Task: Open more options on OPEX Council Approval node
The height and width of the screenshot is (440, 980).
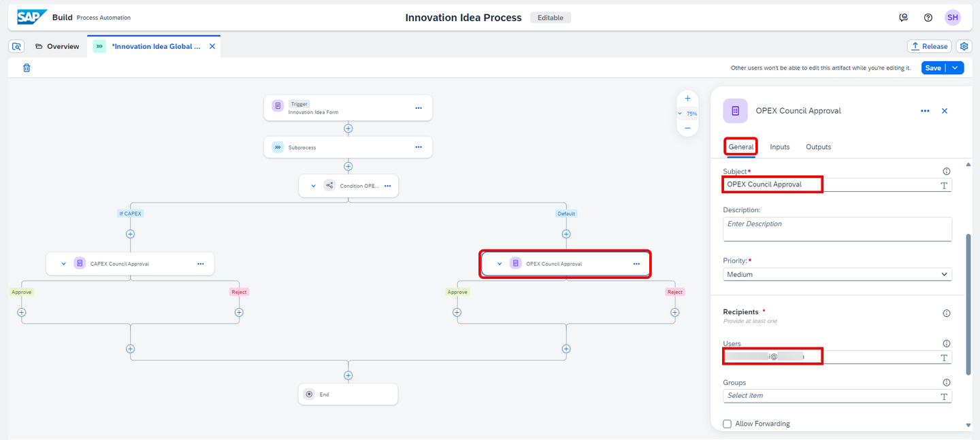Action: [636, 264]
